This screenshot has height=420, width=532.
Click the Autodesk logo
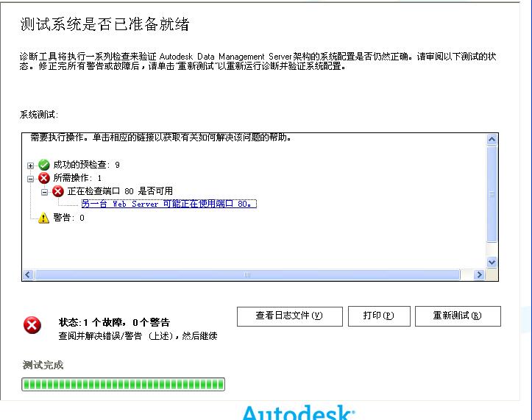point(299,412)
